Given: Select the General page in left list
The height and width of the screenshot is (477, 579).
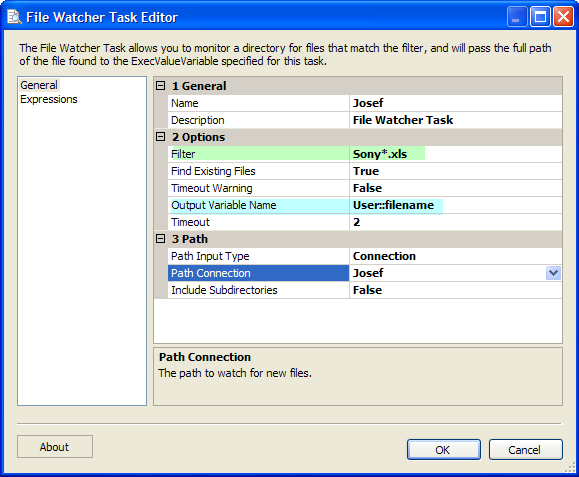Looking at the screenshot, I should (39, 85).
